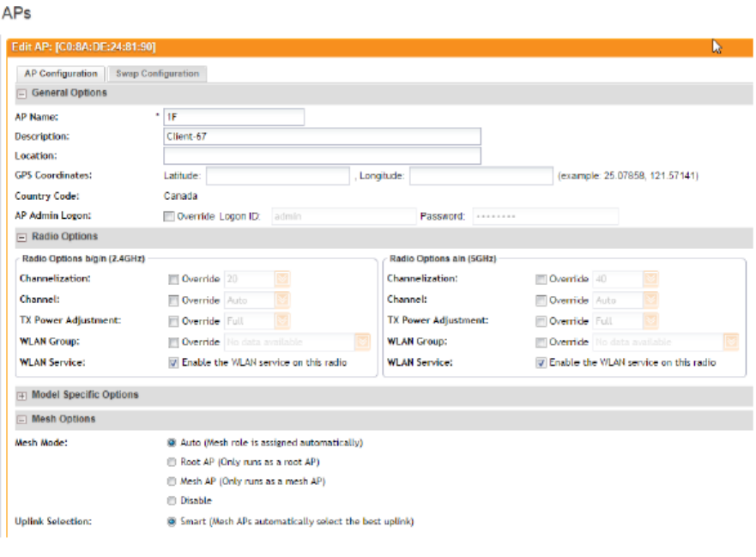This screenshot has height=557, width=756.
Task: Check 2.4GHz Channel Override
Action: click(173, 300)
